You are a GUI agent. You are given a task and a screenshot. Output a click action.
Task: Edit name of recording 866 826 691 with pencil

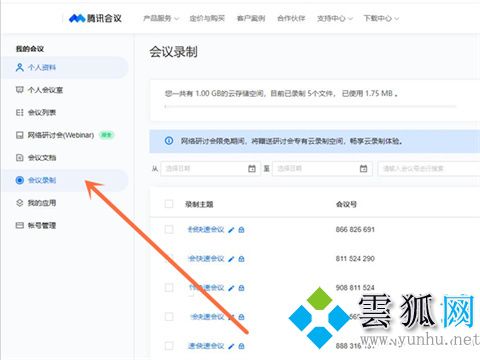point(231,230)
